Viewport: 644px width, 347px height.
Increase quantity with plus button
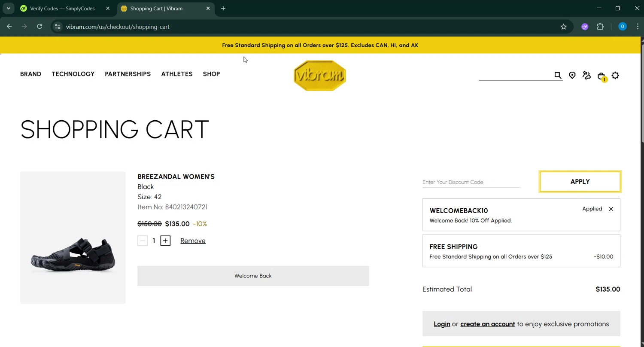click(165, 240)
